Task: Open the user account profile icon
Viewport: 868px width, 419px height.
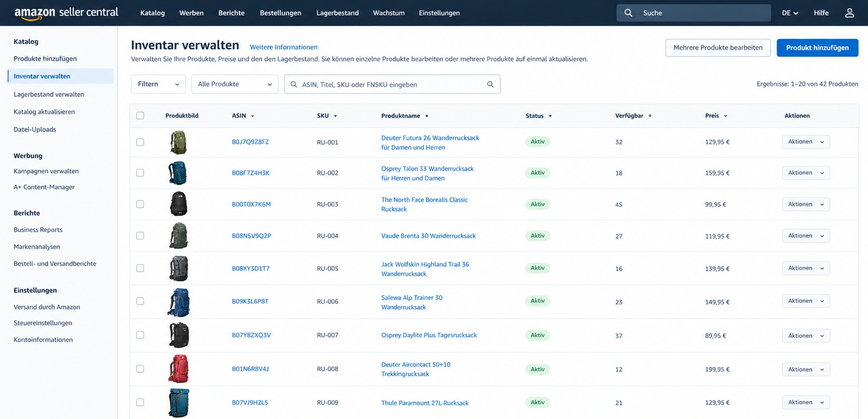Action: tap(849, 13)
